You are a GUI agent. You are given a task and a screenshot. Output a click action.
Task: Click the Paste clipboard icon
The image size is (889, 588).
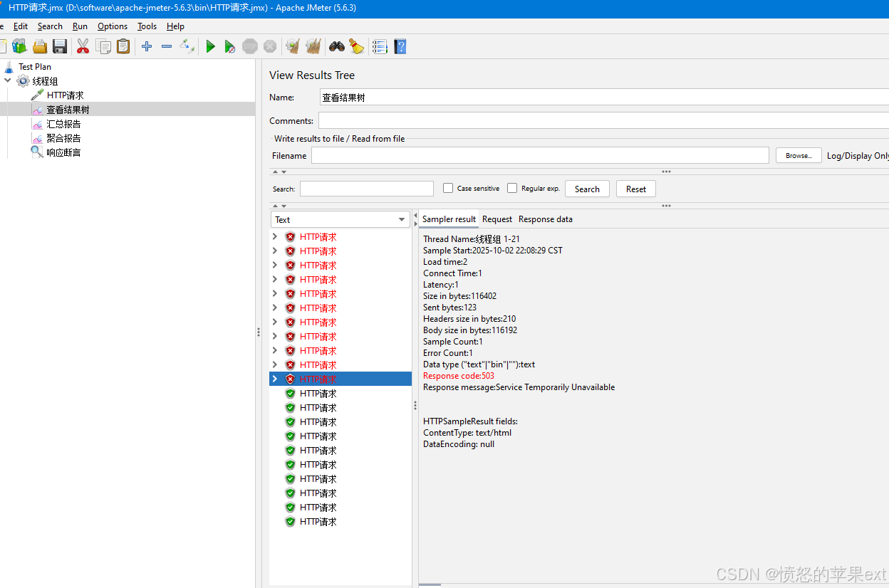pyautogui.click(x=123, y=47)
